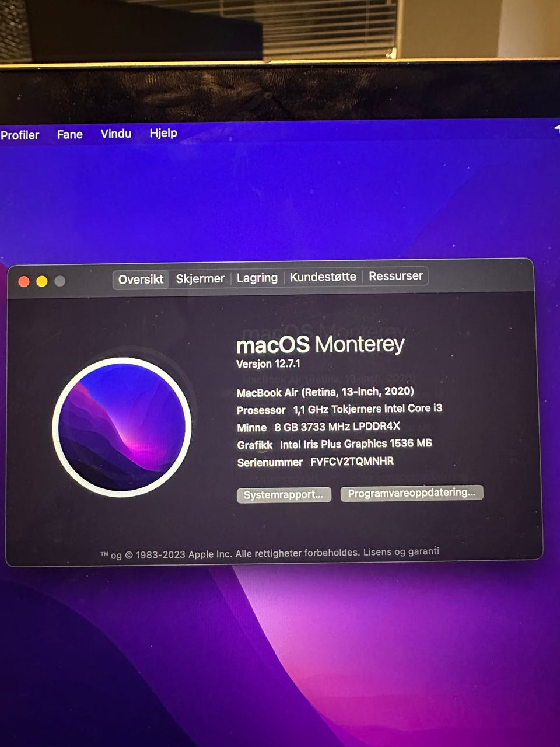This screenshot has width=560, height=747.
Task: Close the About This Mac window
Action: coord(24,282)
